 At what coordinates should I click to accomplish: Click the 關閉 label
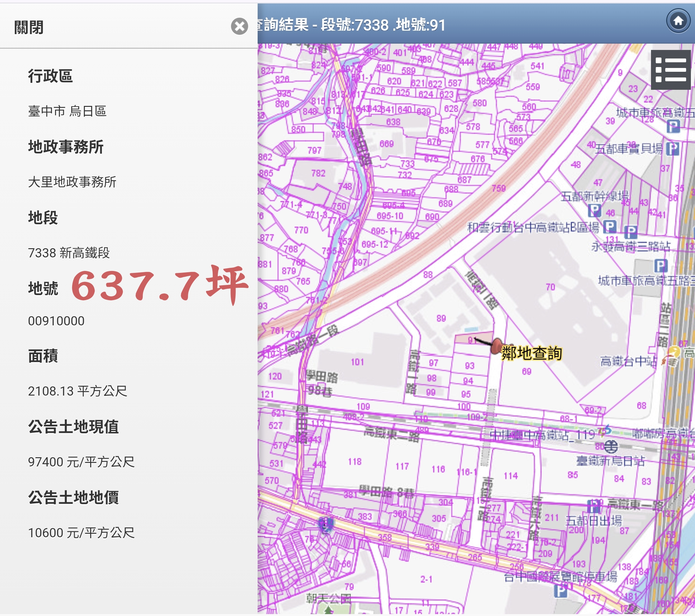(x=29, y=27)
